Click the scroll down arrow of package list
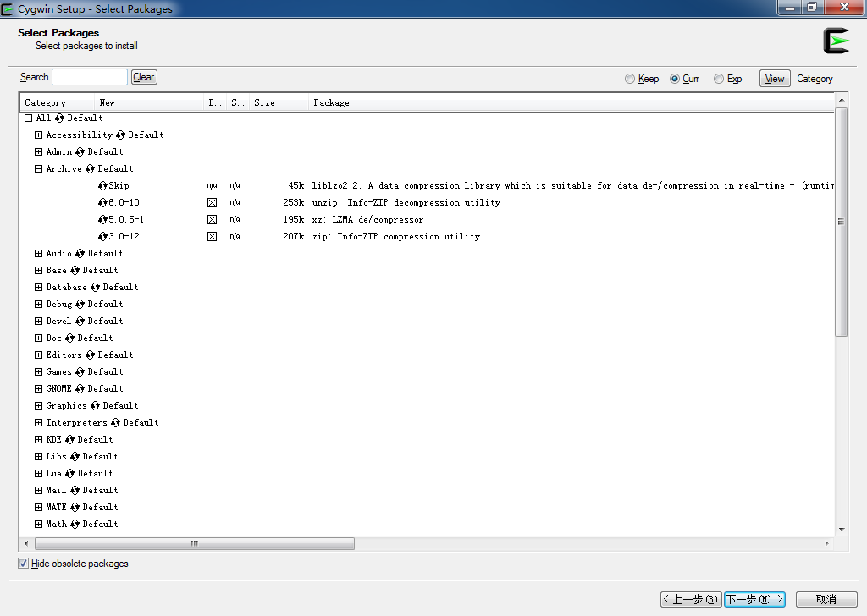The width and height of the screenshot is (867, 616). pyautogui.click(x=841, y=529)
